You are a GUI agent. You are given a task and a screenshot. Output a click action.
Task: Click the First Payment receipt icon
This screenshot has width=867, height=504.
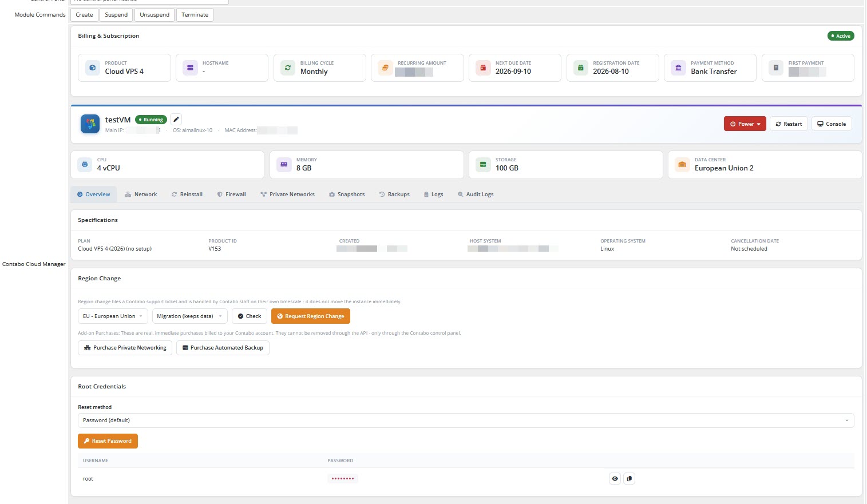coord(776,68)
